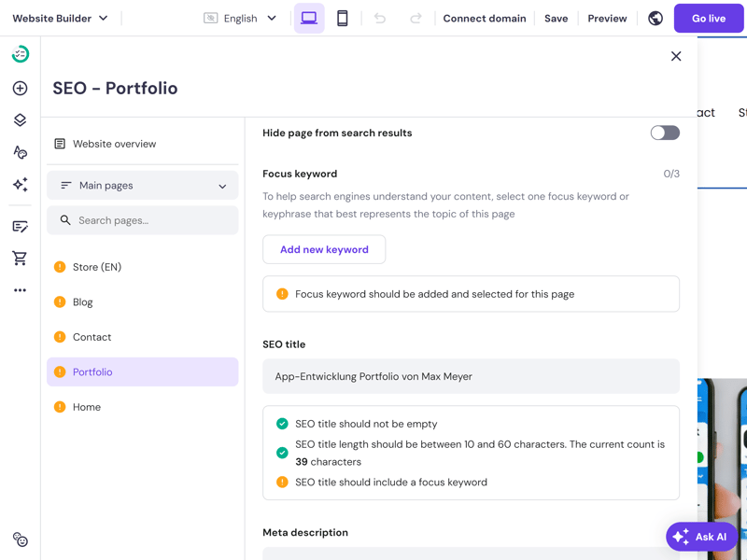747x560 pixels.
Task: Click the magnifier icon in Search pages
Action: coord(65,220)
